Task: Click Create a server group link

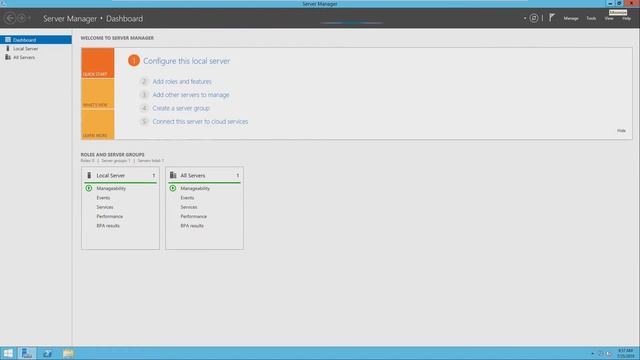Action: (x=181, y=108)
